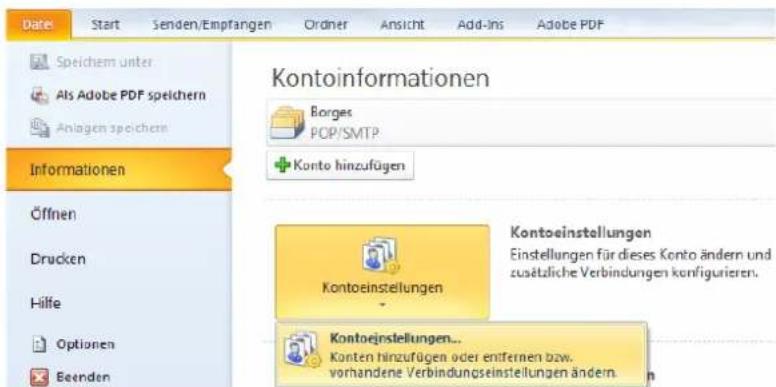This screenshot has width=776, height=387.
Task: Click the large Kontoeinstellungen button
Action: [x=382, y=272]
